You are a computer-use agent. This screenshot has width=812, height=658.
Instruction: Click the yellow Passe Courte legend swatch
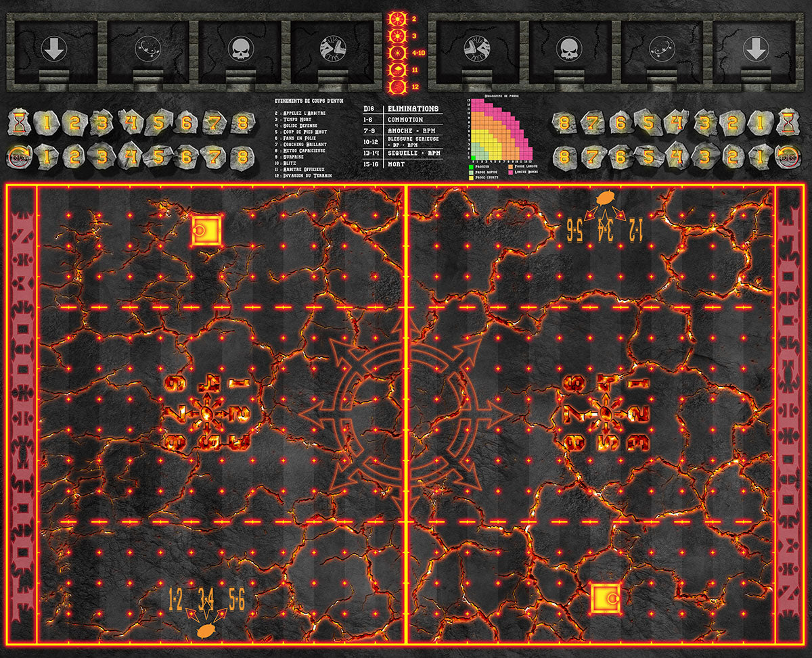[x=470, y=178]
